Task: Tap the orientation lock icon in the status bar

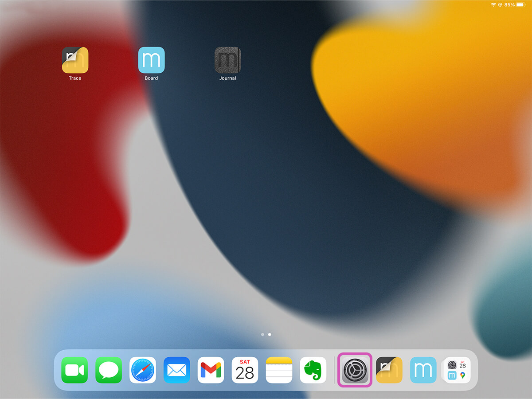Action: pyautogui.click(x=501, y=5)
